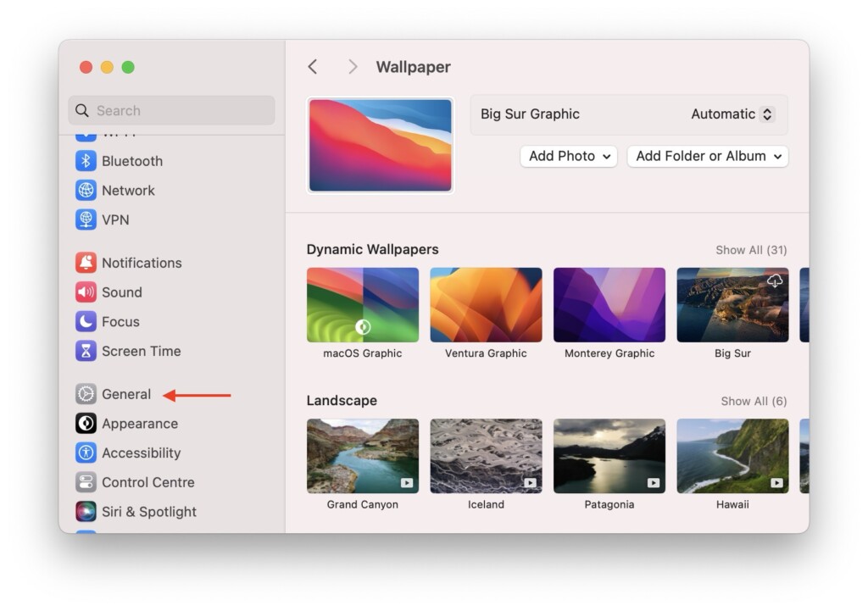Select the Focus moon icon
The height and width of the screenshot is (611, 868).
[86, 321]
